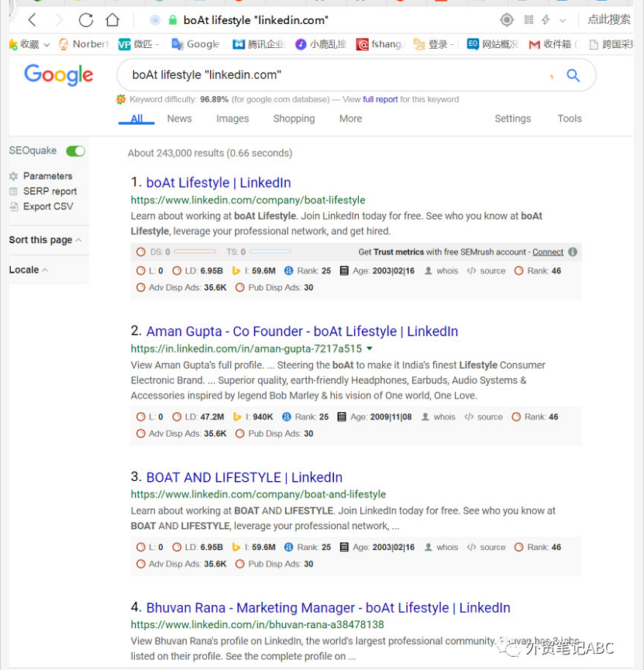Open the More search menu
This screenshot has width=644, height=670.
point(350,119)
